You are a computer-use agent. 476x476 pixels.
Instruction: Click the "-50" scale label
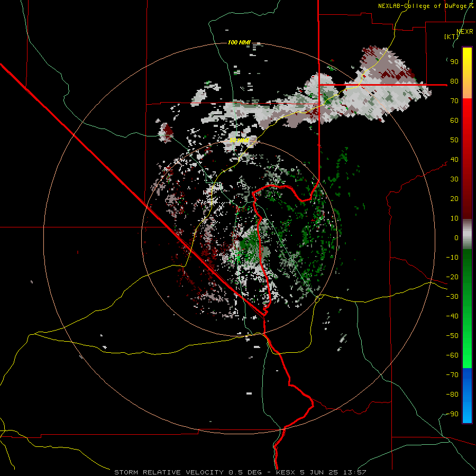point(452,336)
